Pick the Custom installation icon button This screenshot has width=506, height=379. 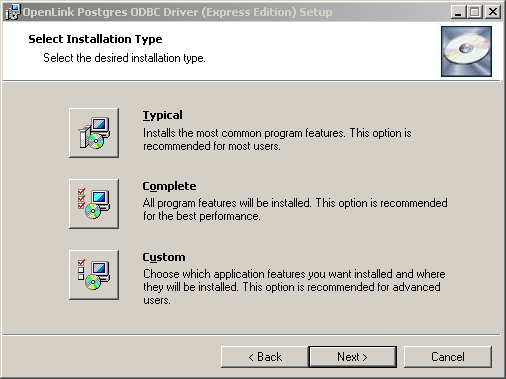(x=94, y=275)
